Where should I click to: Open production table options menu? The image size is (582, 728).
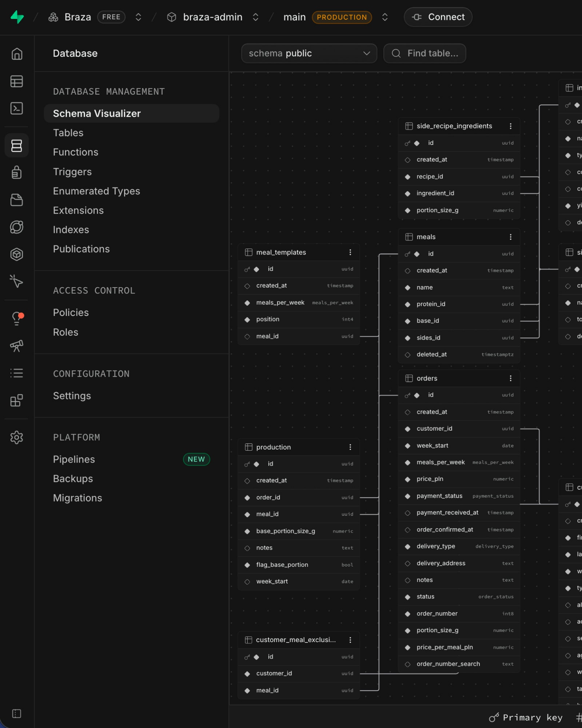tap(350, 447)
